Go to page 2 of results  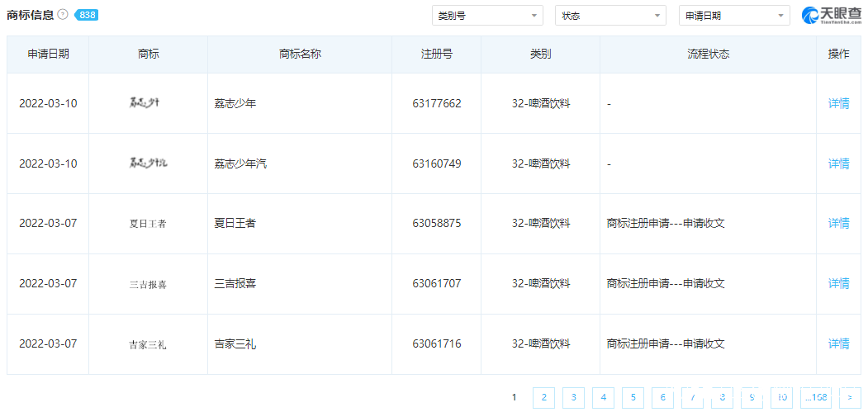pos(543,398)
